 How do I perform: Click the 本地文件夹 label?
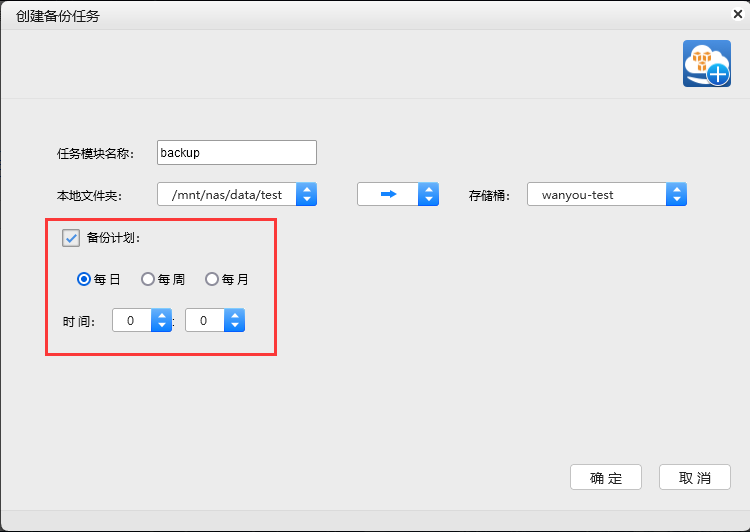89,196
